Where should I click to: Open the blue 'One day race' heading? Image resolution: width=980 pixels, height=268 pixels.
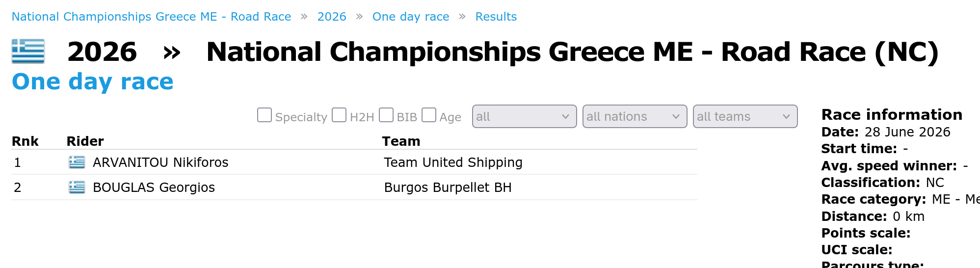click(93, 81)
